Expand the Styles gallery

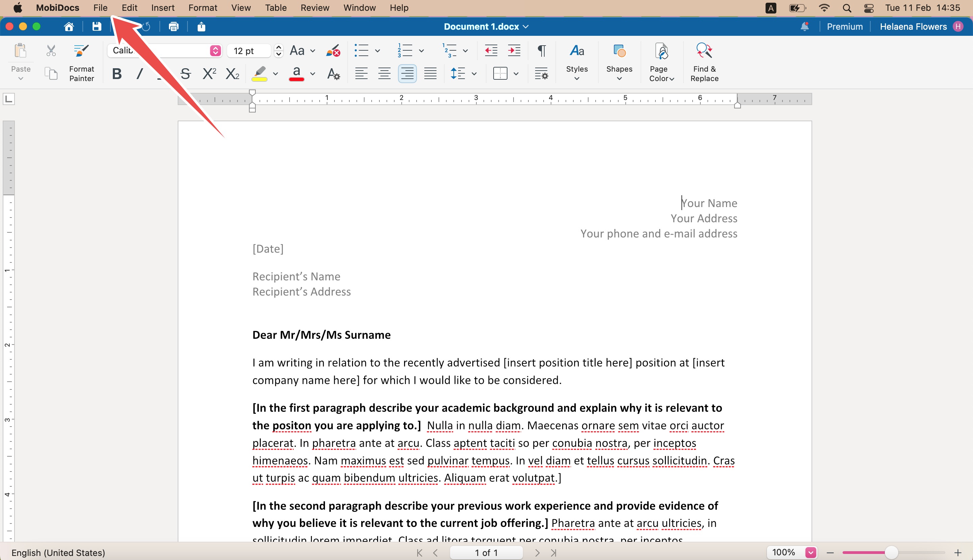[x=577, y=62]
